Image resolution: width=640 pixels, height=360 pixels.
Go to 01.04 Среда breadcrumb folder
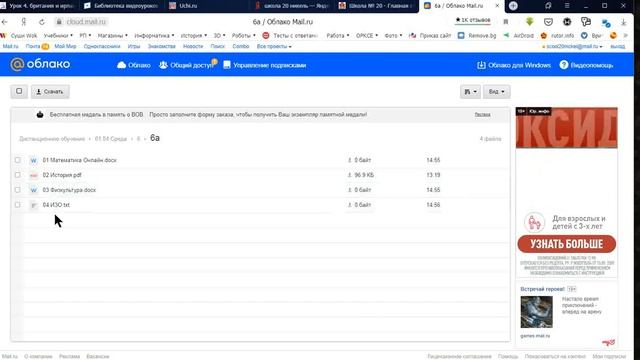coord(111,139)
